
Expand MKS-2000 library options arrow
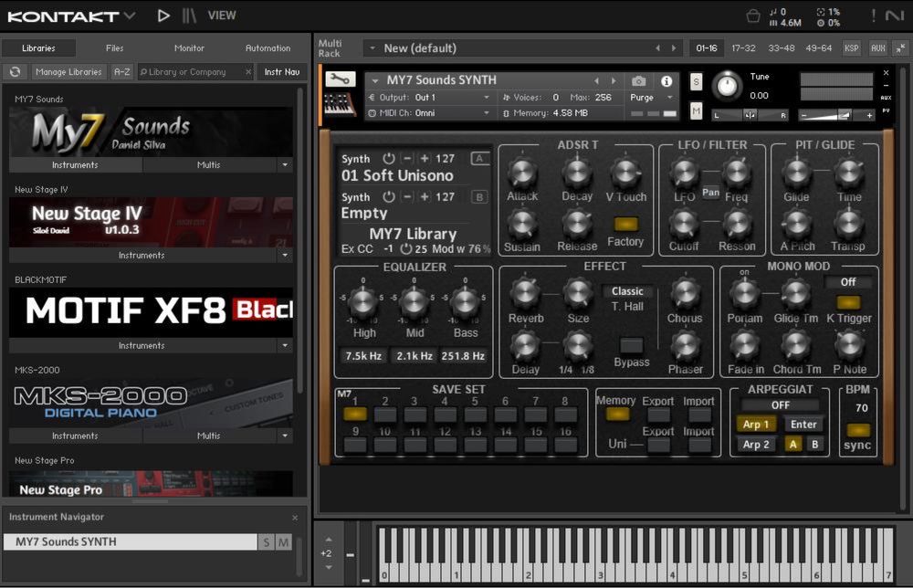click(x=285, y=436)
